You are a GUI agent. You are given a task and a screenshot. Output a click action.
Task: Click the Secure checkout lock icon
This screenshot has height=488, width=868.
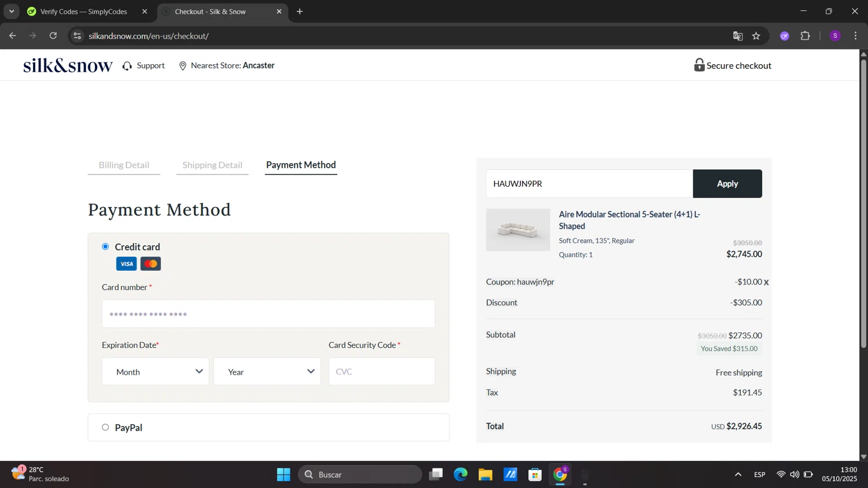pyautogui.click(x=699, y=65)
